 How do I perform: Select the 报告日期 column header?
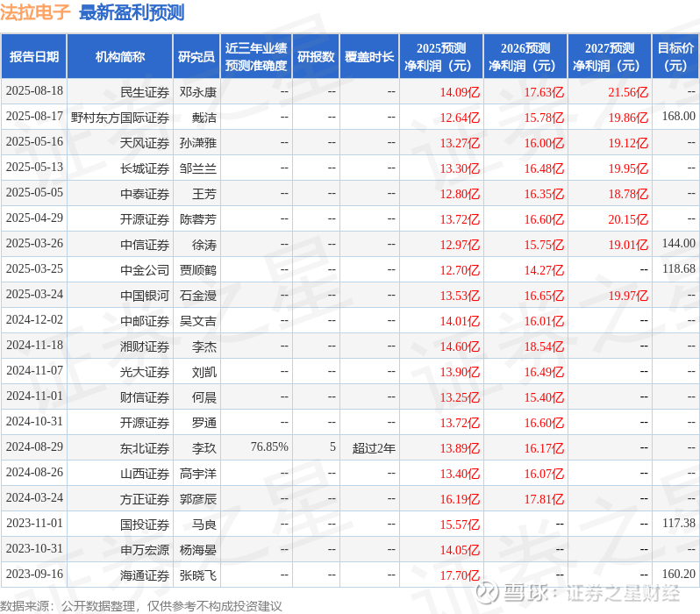34,57
